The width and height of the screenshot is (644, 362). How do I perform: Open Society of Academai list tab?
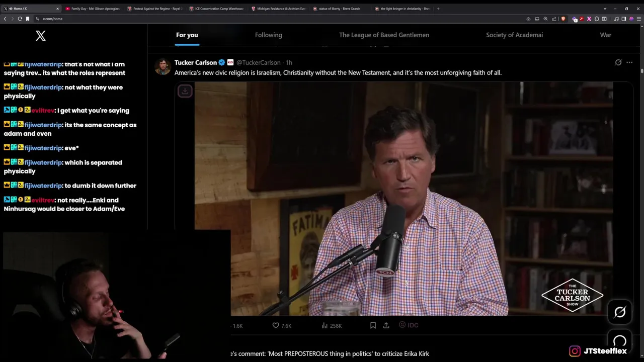[x=514, y=35]
